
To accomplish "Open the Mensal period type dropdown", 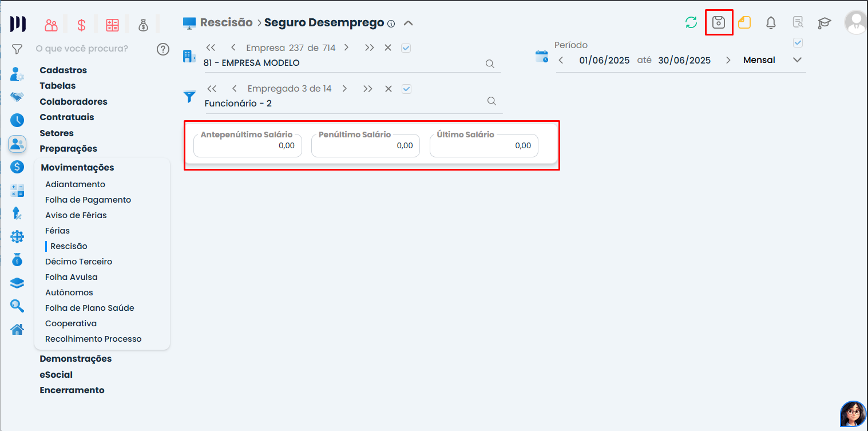I will 798,60.
